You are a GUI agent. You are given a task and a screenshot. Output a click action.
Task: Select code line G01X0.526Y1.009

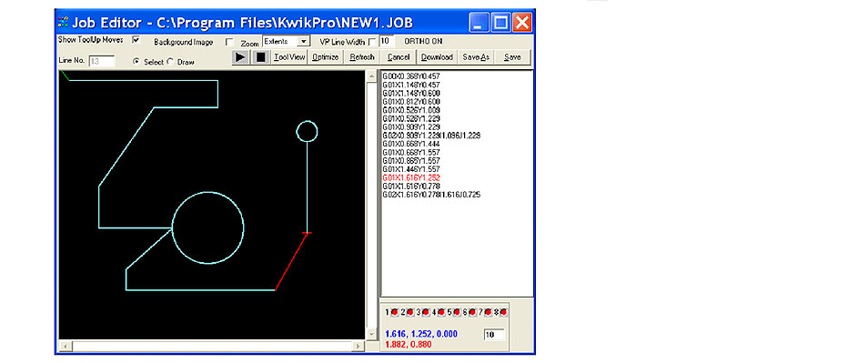tap(410, 110)
